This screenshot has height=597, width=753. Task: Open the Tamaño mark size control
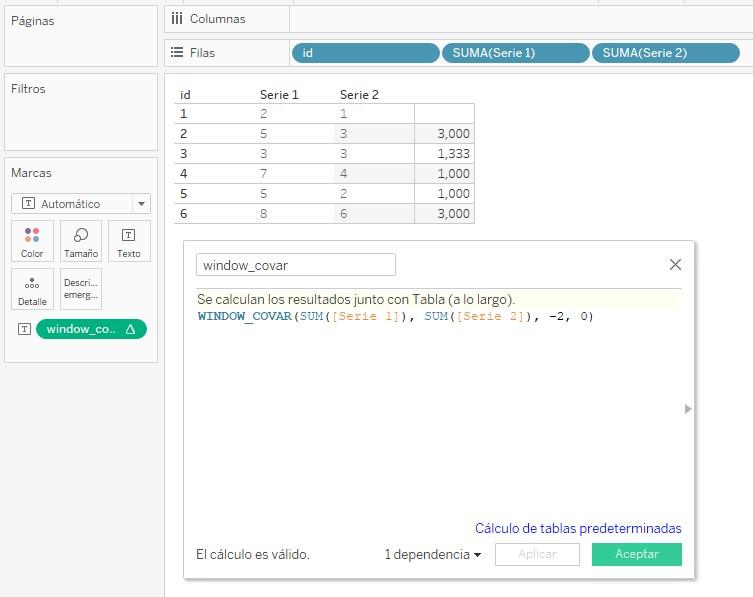pos(80,241)
